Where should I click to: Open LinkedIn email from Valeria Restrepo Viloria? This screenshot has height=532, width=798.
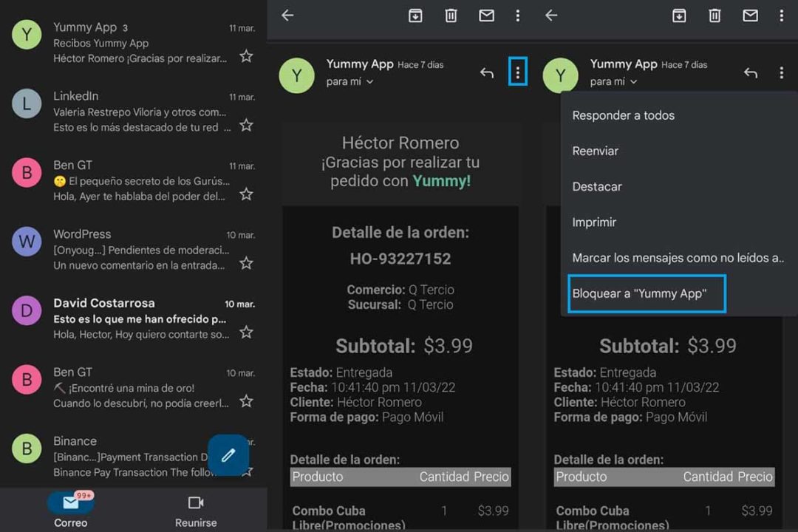coord(133,112)
